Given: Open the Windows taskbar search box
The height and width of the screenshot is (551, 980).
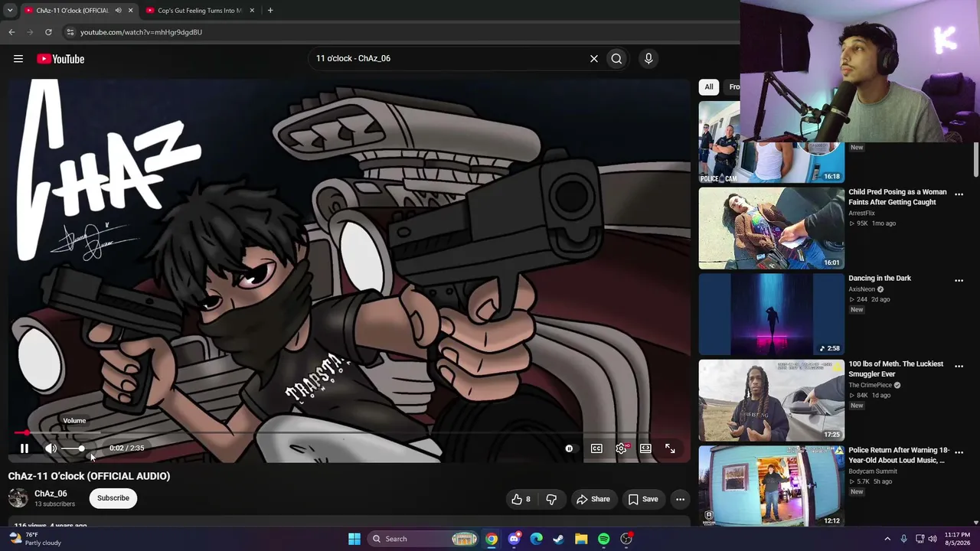Looking at the screenshot, I should [424, 539].
